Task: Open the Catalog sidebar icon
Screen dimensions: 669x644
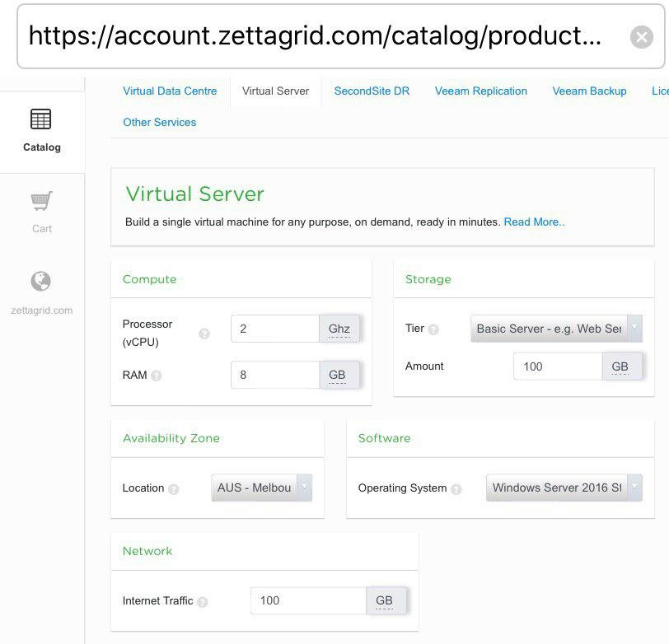Action: click(41, 120)
